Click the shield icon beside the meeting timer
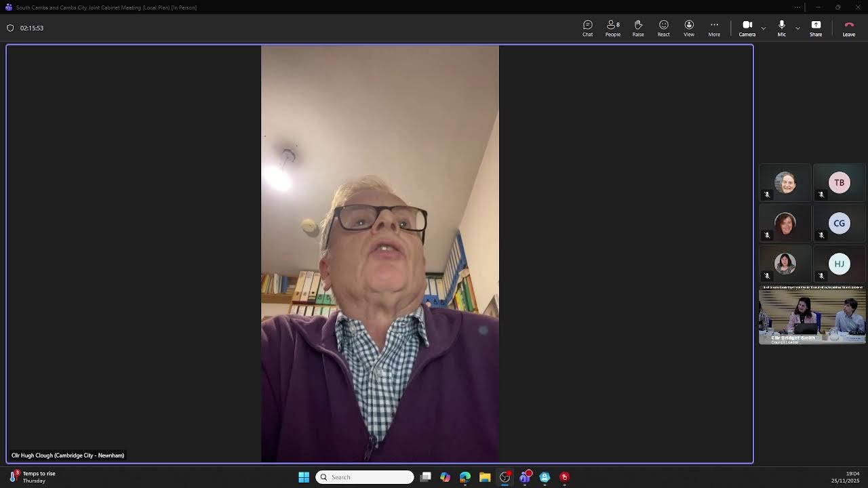Image resolution: width=868 pixels, height=488 pixels. (x=10, y=28)
